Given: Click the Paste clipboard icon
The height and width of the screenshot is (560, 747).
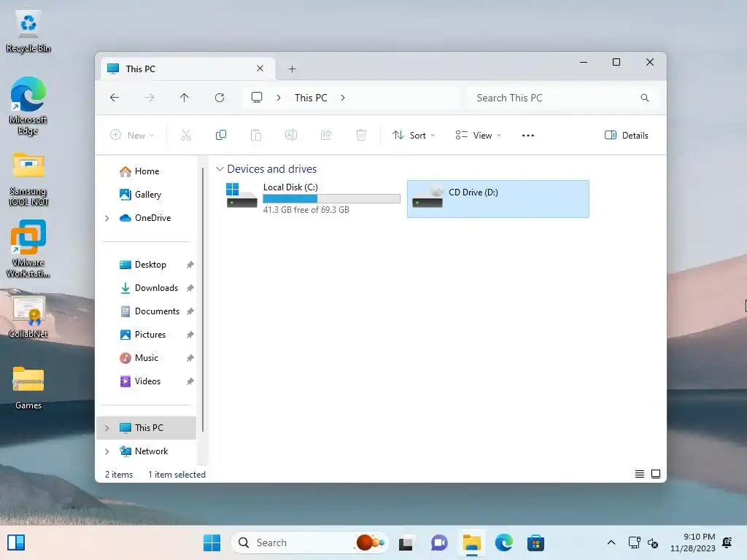Looking at the screenshot, I should click(x=256, y=135).
